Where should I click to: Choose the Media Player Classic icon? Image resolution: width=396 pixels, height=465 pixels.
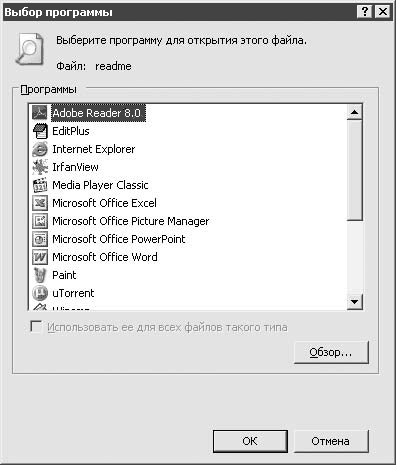click(x=40, y=185)
